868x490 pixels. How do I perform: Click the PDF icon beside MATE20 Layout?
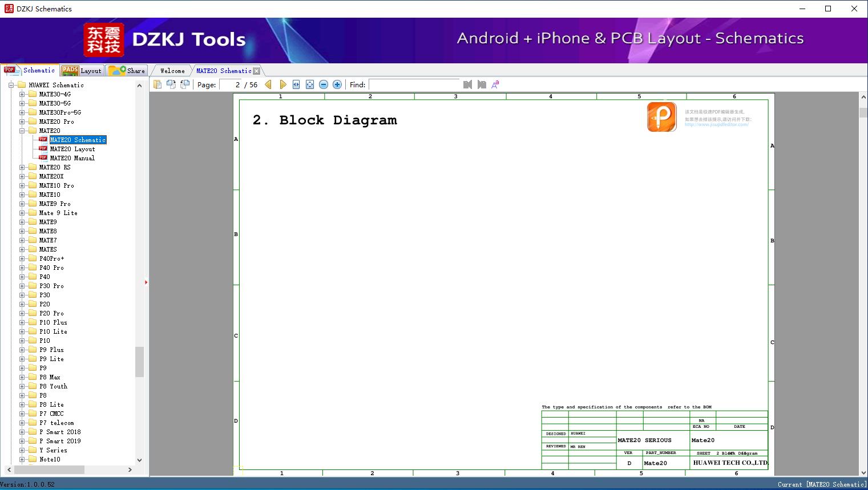(x=43, y=149)
